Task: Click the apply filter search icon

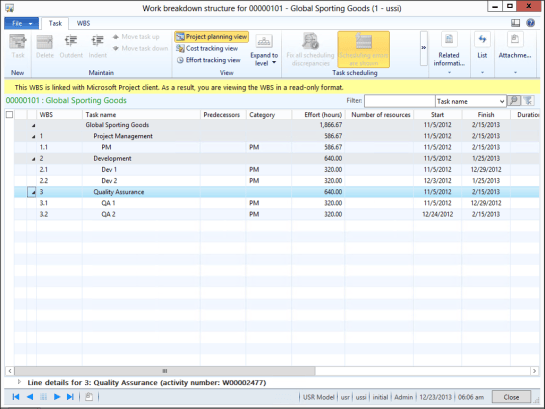Action: coord(514,101)
